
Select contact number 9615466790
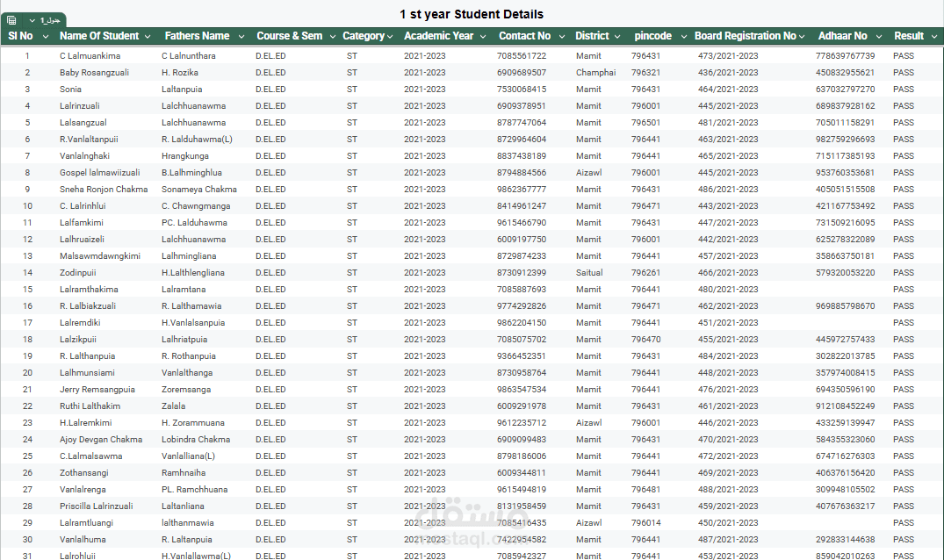point(522,223)
